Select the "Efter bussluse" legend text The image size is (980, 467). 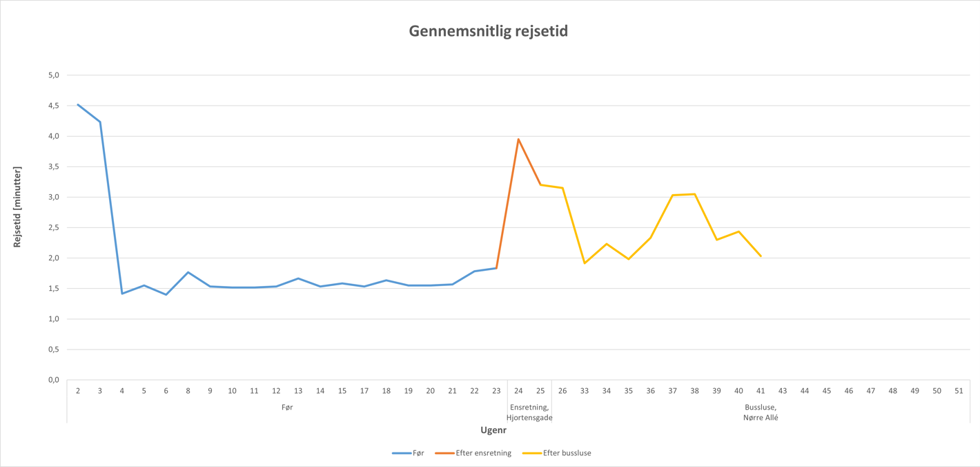click(x=567, y=453)
